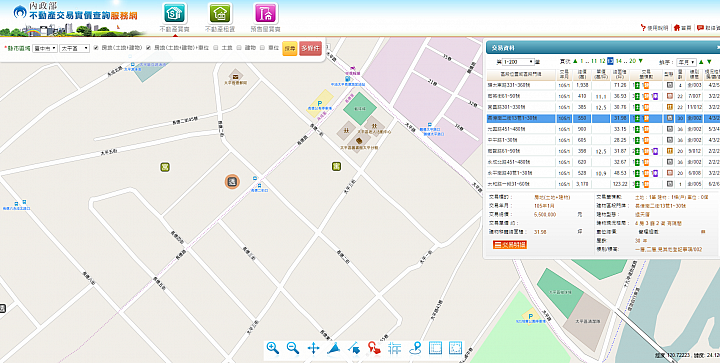
Task: Uncheck the 房地(土地+建物)+車位 checkbox
Action: [x=149, y=47]
